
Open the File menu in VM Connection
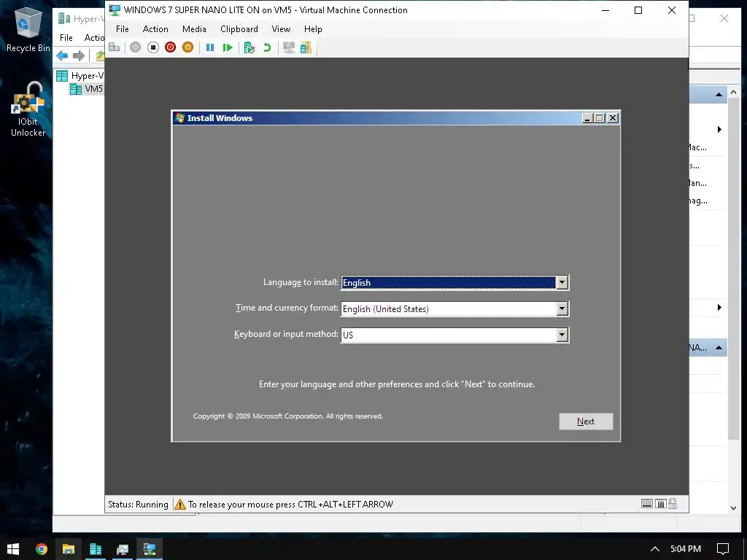[x=123, y=29]
